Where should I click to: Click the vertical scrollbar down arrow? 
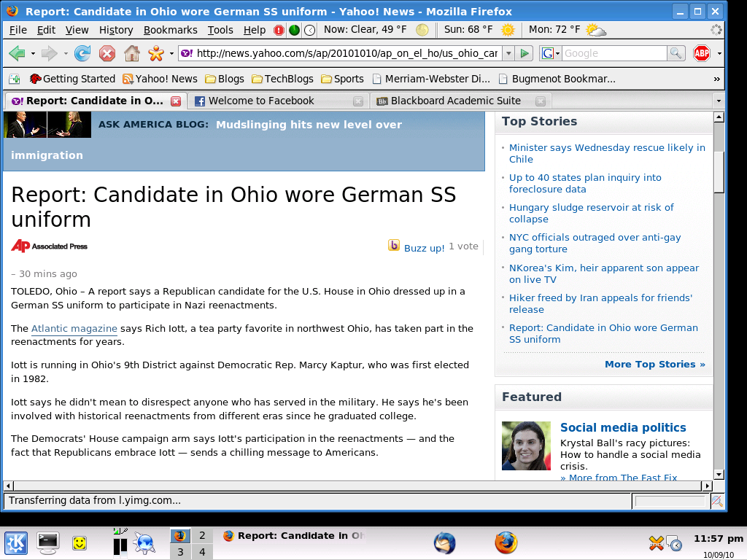click(719, 474)
